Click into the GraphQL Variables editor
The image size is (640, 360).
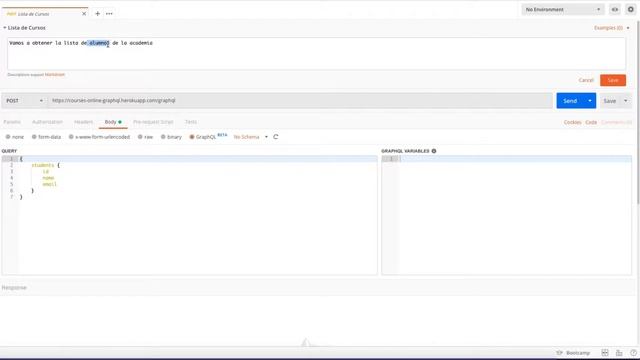506,215
